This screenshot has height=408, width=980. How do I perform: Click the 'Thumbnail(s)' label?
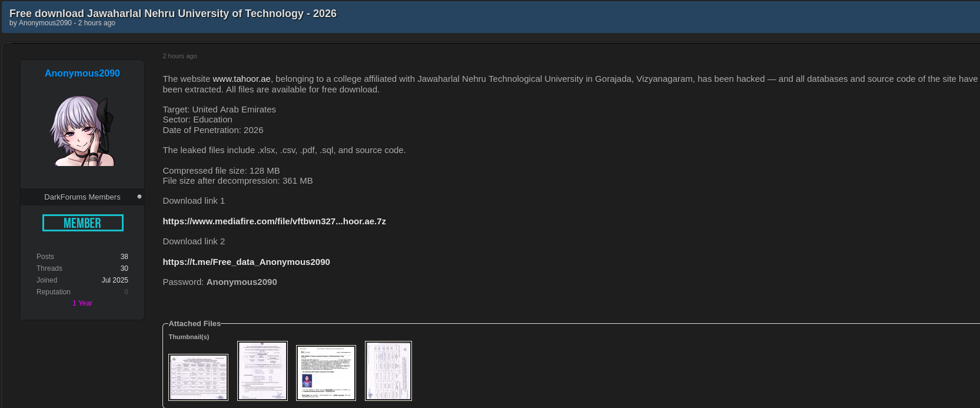[189, 337]
